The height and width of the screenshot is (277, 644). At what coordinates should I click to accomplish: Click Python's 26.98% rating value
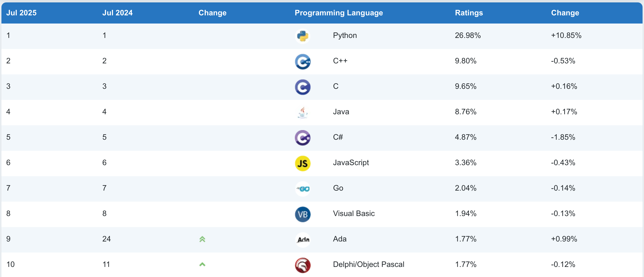pyautogui.click(x=468, y=35)
